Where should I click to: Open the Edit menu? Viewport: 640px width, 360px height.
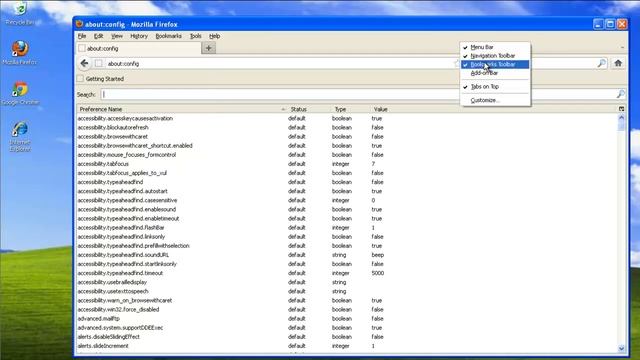pos(98,36)
